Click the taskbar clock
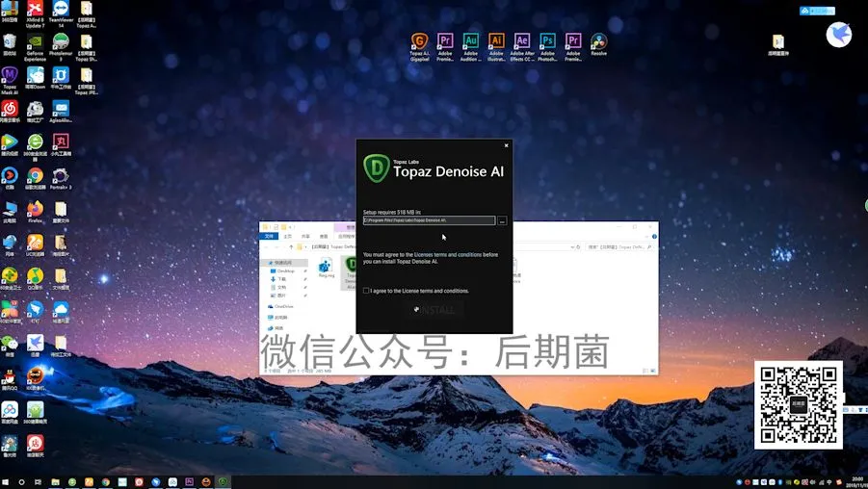The image size is (868, 489). click(858, 482)
